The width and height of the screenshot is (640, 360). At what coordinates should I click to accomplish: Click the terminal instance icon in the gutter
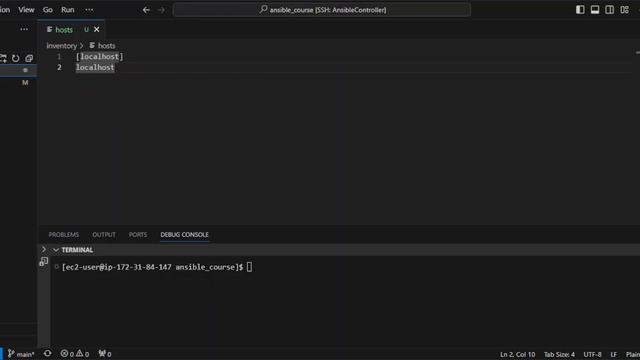click(44, 262)
